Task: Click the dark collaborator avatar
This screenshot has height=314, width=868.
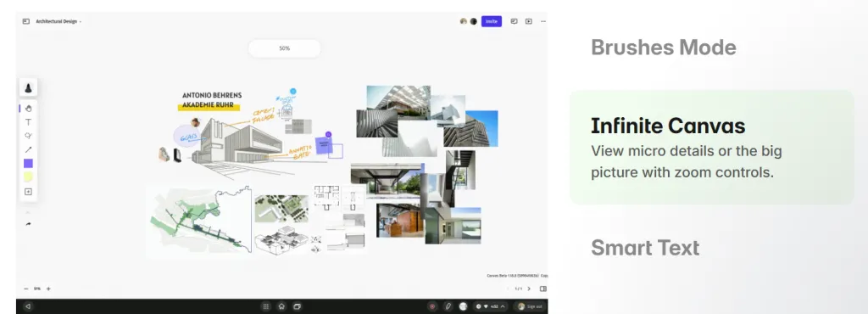Action: coord(473,21)
